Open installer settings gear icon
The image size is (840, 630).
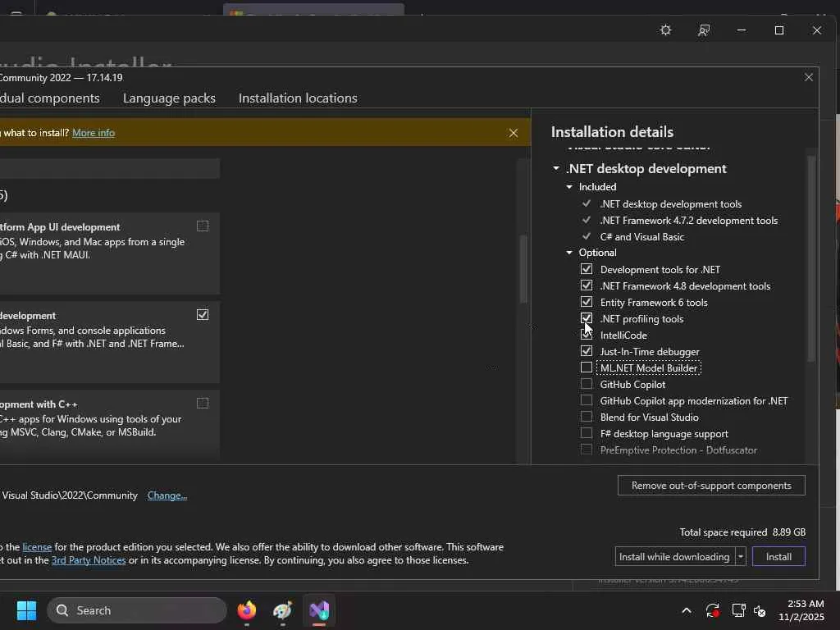pyautogui.click(x=665, y=30)
